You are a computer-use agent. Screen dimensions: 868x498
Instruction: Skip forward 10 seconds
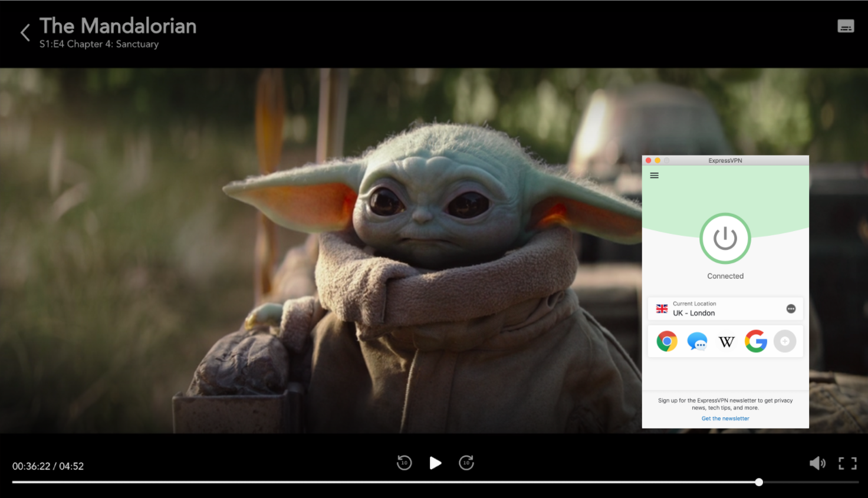coord(466,463)
